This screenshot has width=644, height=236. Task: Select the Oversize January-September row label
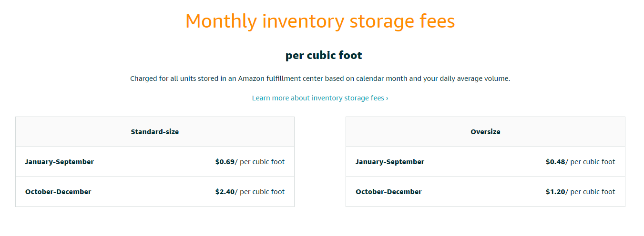[x=390, y=162]
